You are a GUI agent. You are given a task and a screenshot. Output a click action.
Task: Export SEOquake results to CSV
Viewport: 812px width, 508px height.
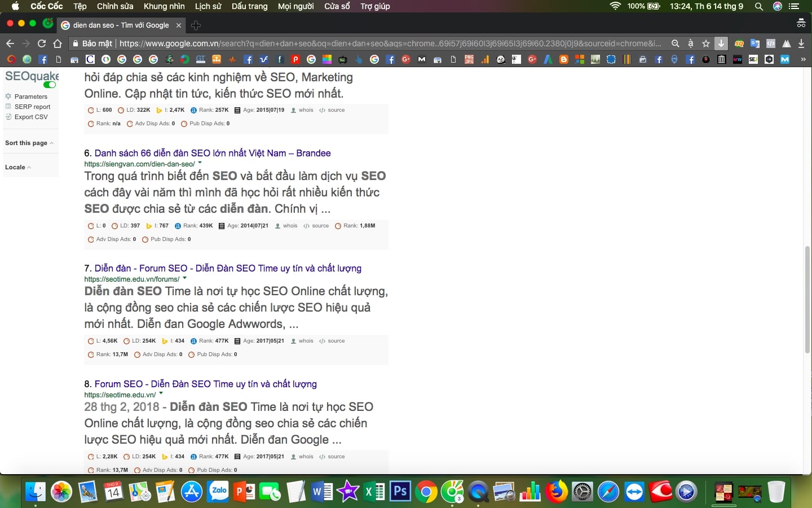point(31,117)
